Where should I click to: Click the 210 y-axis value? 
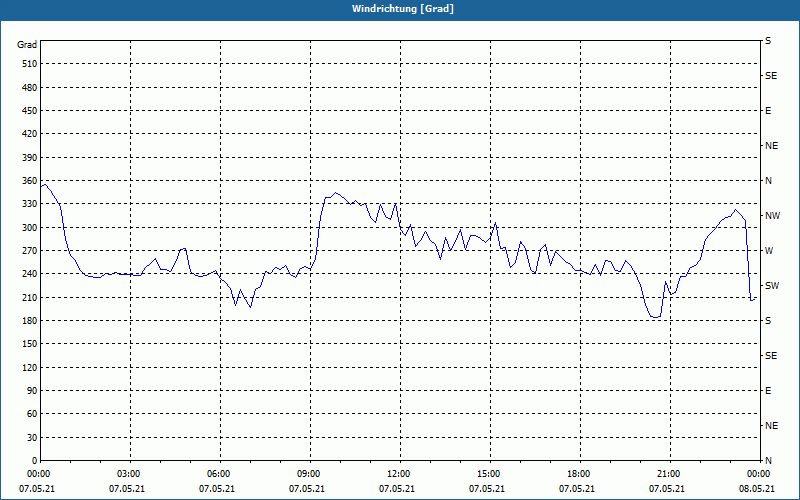30,297
